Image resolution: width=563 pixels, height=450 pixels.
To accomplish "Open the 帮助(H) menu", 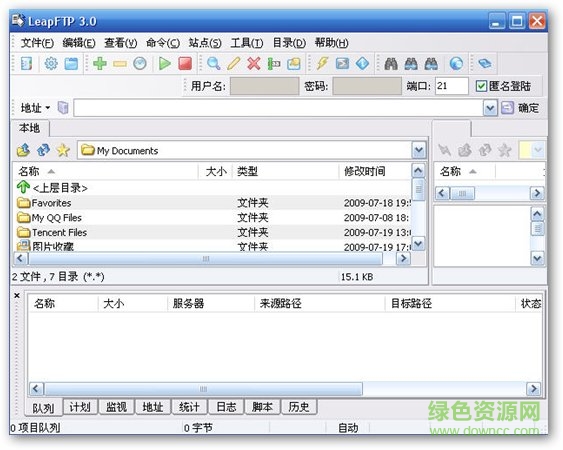I will [x=331, y=43].
